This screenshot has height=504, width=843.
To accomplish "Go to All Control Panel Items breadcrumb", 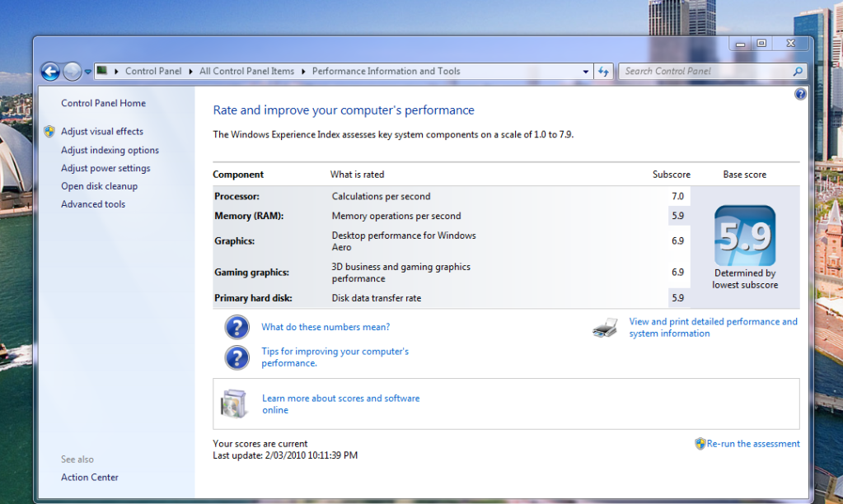I will coord(246,71).
